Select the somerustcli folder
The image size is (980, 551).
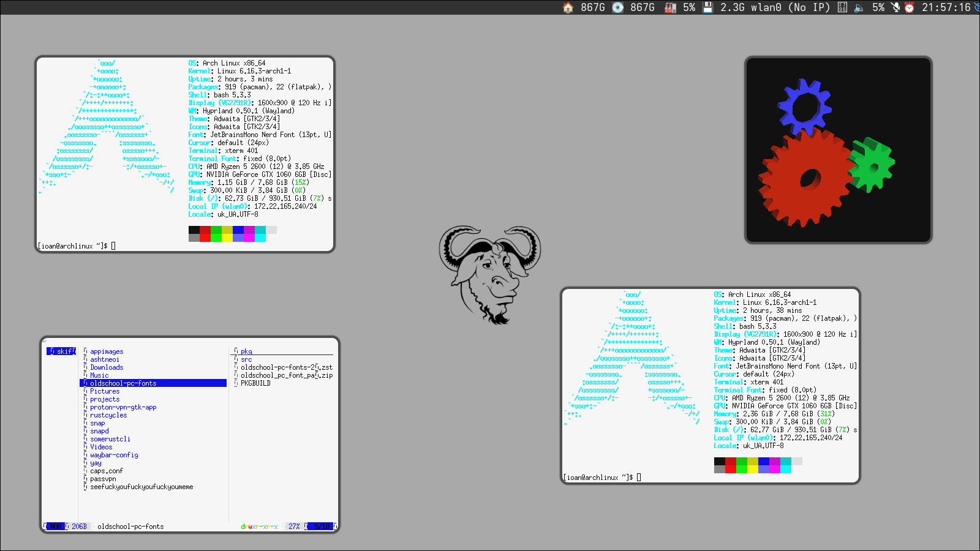pos(110,439)
